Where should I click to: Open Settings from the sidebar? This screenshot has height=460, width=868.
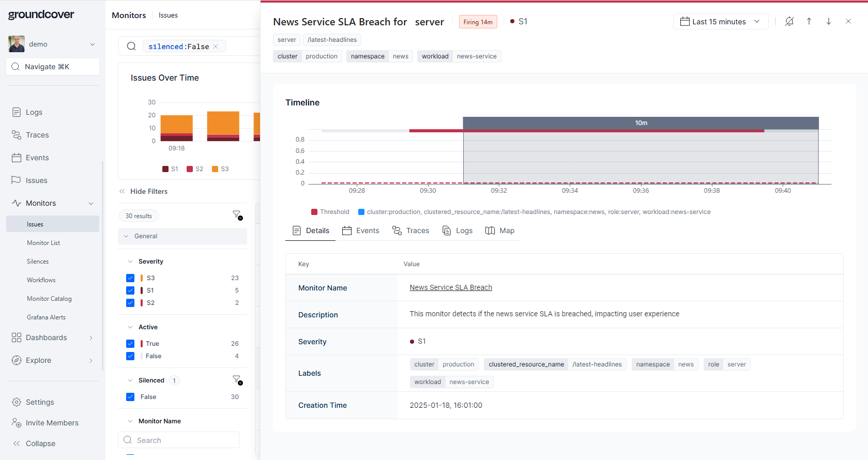click(x=40, y=402)
